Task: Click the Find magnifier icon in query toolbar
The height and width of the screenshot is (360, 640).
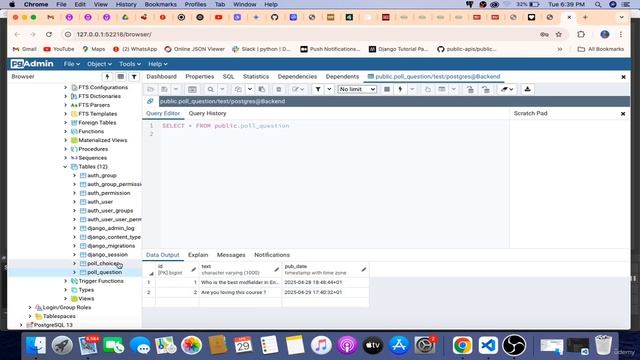Action: point(210,89)
